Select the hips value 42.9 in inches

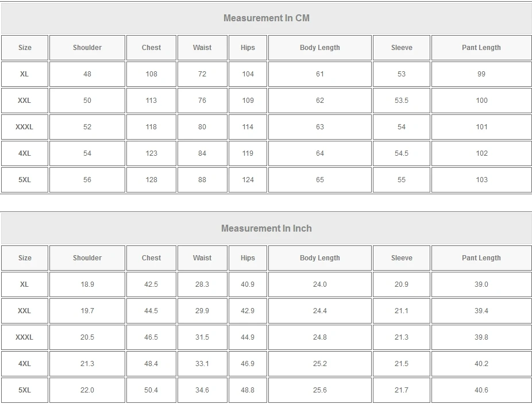tap(248, 311)
